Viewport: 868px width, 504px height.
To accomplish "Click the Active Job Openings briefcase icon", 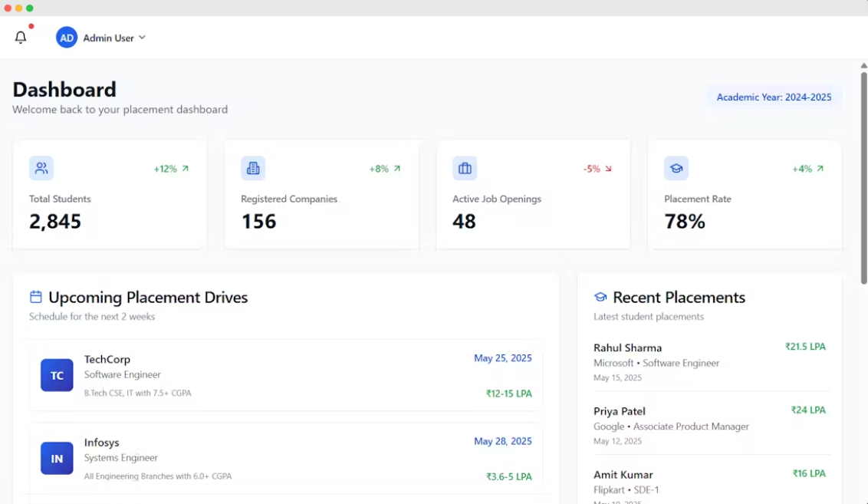I will pos(465,168).
